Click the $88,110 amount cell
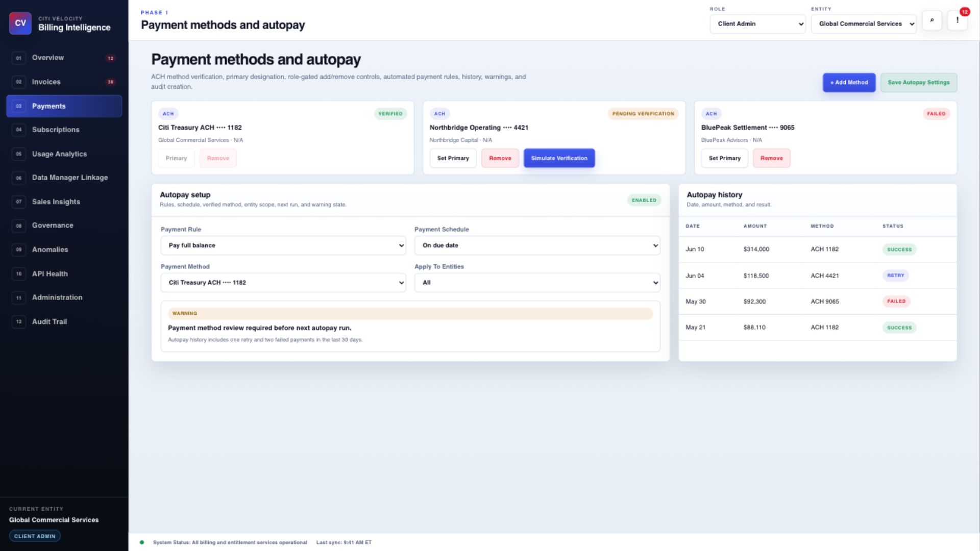Screen dimensions: 980x551 [x=754, y=328]
